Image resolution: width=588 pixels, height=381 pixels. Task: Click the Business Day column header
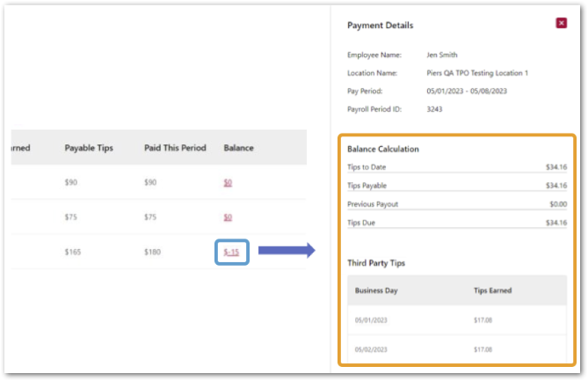click(380, 290)
